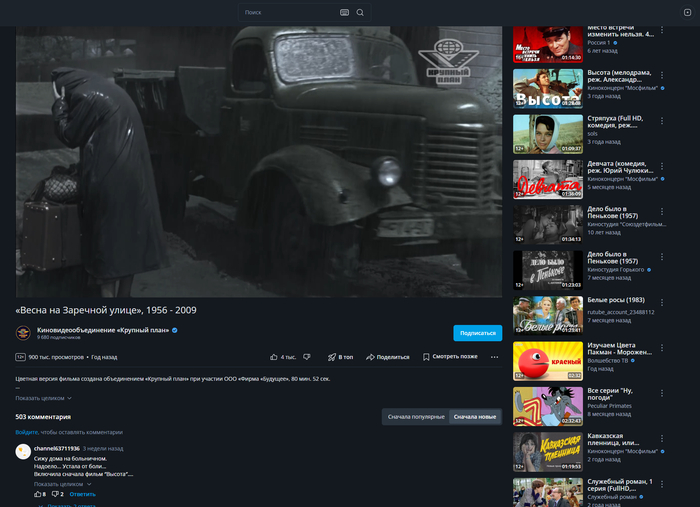Click the search input field
The image size is (700, 507).
point(290,12)
